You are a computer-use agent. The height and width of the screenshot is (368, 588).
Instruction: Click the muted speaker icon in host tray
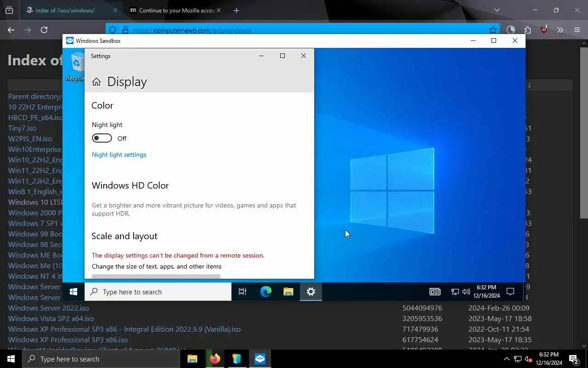528,359
